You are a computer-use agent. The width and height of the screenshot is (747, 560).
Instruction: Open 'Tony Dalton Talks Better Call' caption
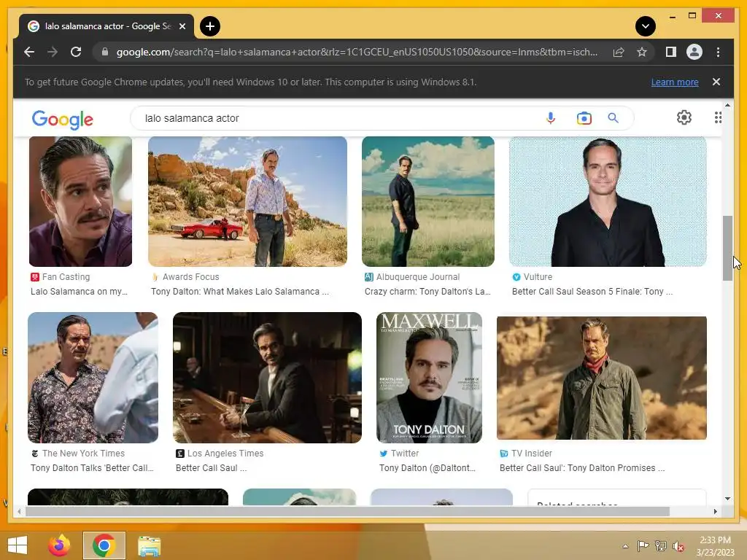click(x=92, y=468)
